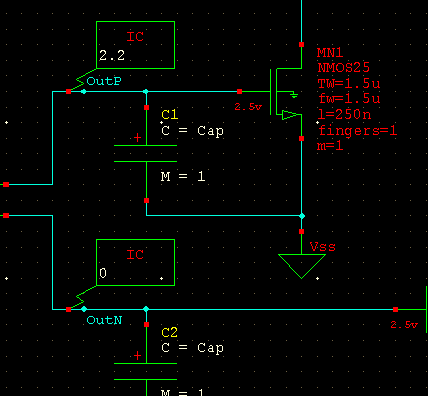428x396 pixels.
Task: Click the 2.5v label near MN1 gate
Action: click(x=248, y=107)
